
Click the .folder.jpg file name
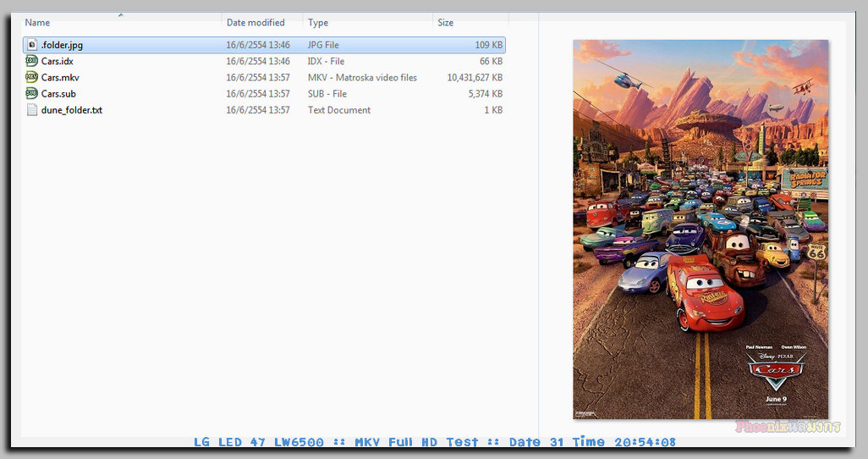pos(62,45)
